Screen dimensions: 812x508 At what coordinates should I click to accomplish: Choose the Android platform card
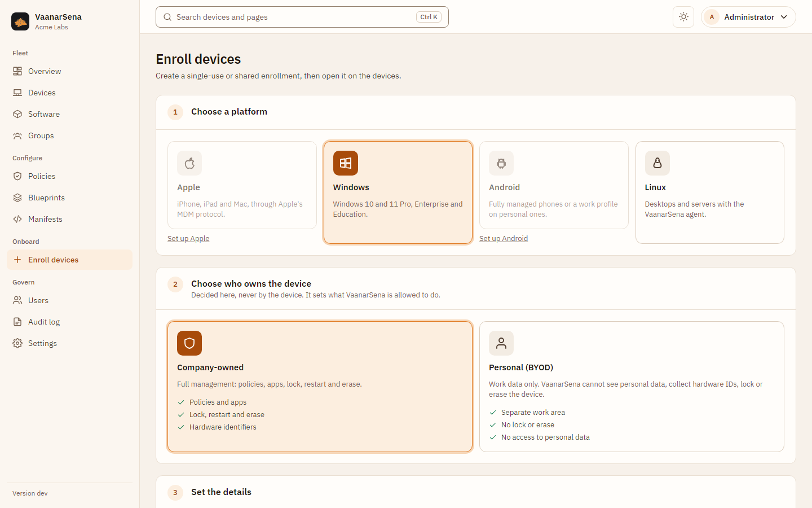click(x=554, y=185)
